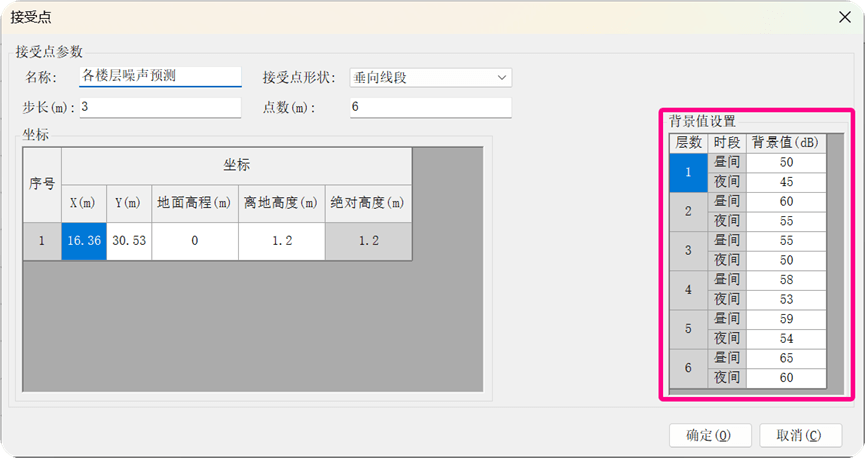Select floor 3 row header
Viewport: 865px width, 458px height.
688,251
